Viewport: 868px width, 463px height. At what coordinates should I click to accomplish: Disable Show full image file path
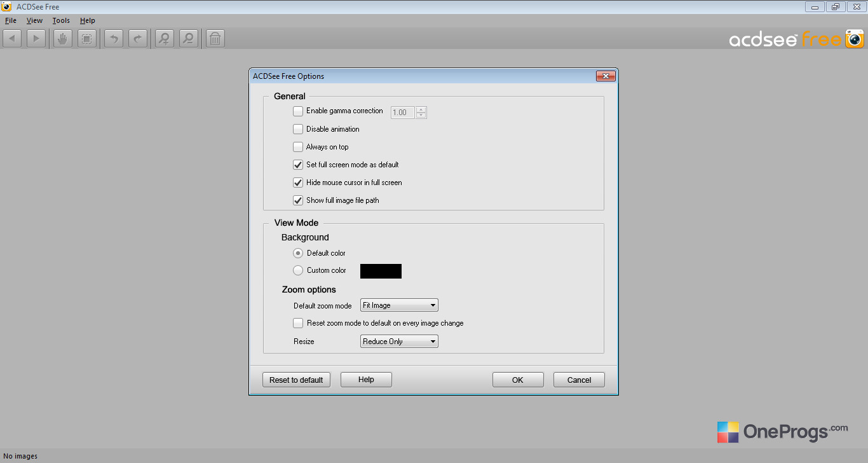(x=298, y=200)
